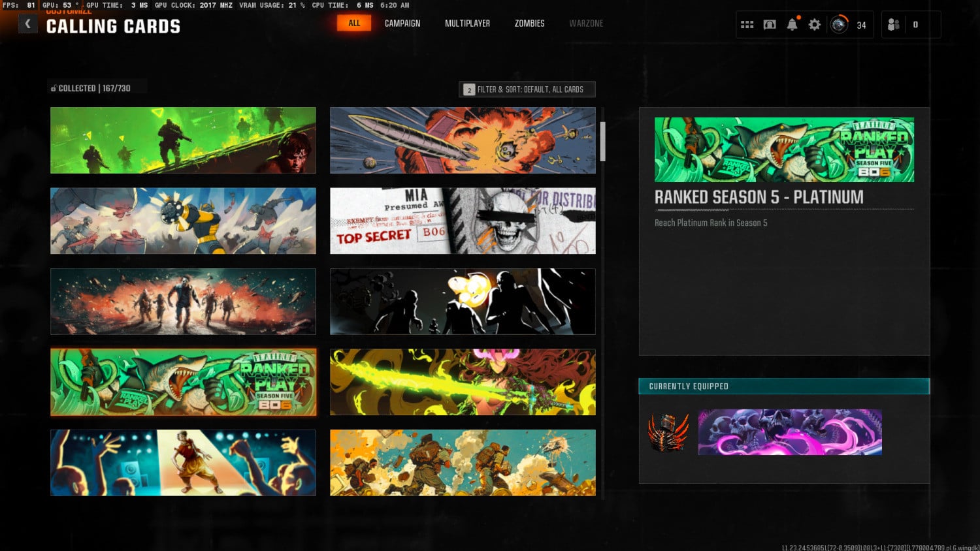Click the VRAM USAGE readout in overlay
The image size is (980, 551).
coord(272,5)
